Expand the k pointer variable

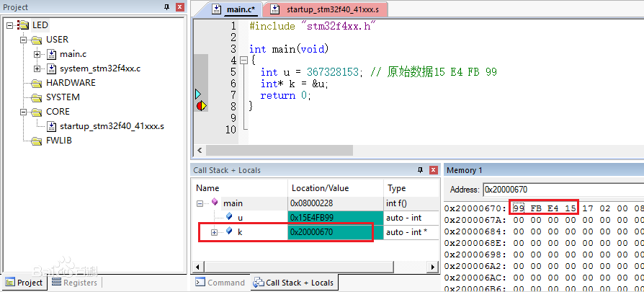point(214,232)
